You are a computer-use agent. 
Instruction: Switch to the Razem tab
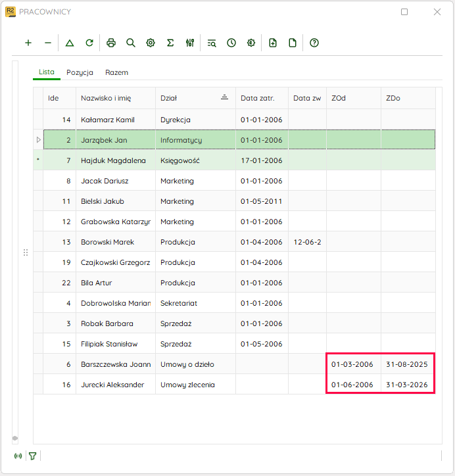click(x=116, y=72)
